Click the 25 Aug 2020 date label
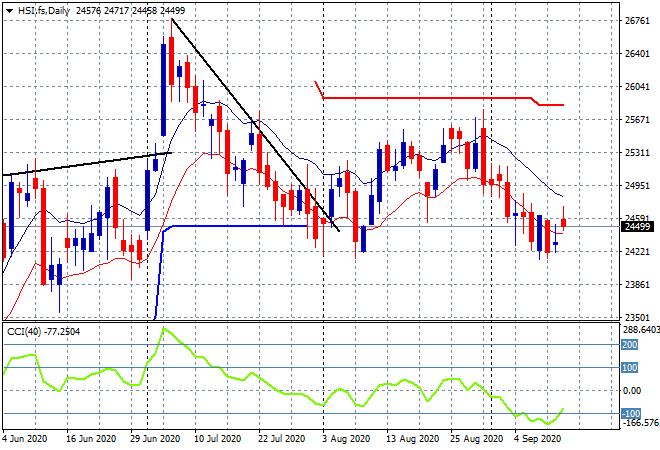This screenshot has width=660, height=450. [477, 439]
